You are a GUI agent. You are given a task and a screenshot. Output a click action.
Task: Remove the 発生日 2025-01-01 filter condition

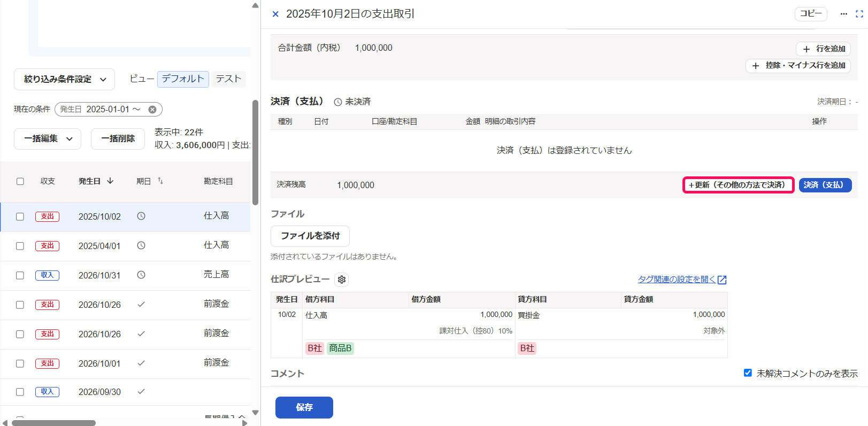(x=152, y=110)
